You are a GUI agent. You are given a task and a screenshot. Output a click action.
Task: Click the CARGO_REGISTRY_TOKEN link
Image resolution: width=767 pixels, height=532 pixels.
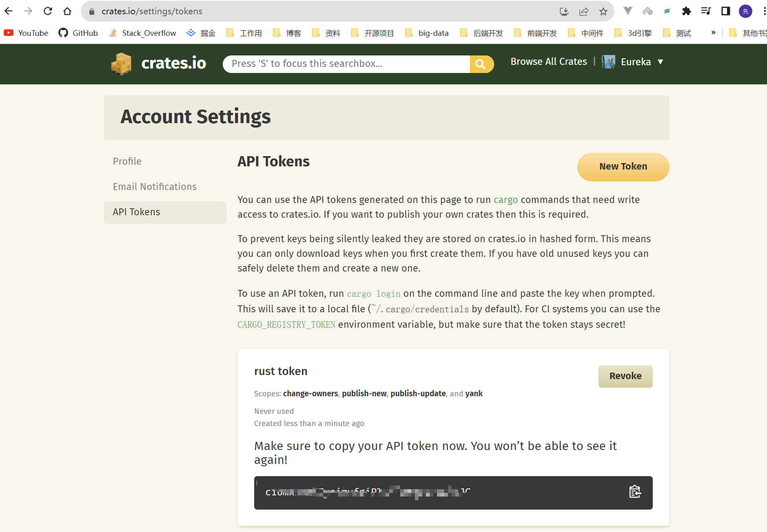click(x=286, y=324)
